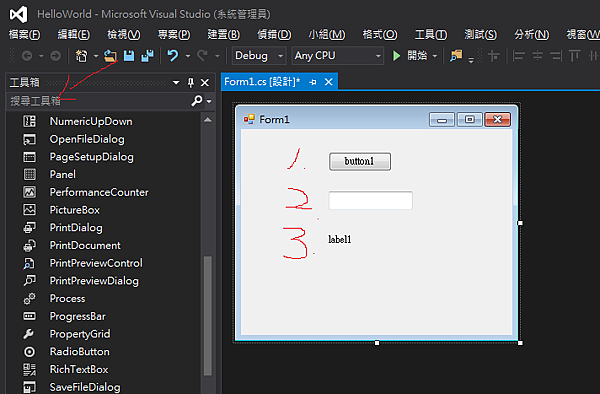Open the 分析(N) menu
The image size is (600, 394).
tap(532, 35)
